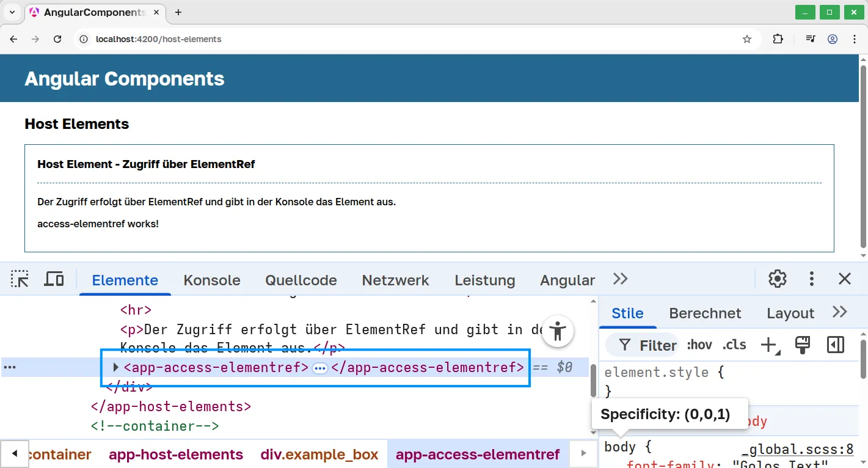868x468 pixels.
Task: Select the Stile pane tab
Action: pyautogui.click(x=627, y=313)
